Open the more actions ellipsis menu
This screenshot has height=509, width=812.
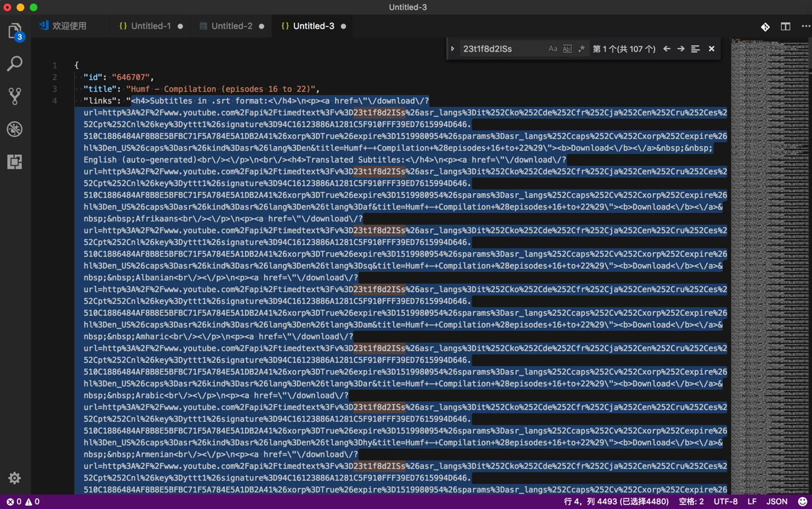[805, 27]
